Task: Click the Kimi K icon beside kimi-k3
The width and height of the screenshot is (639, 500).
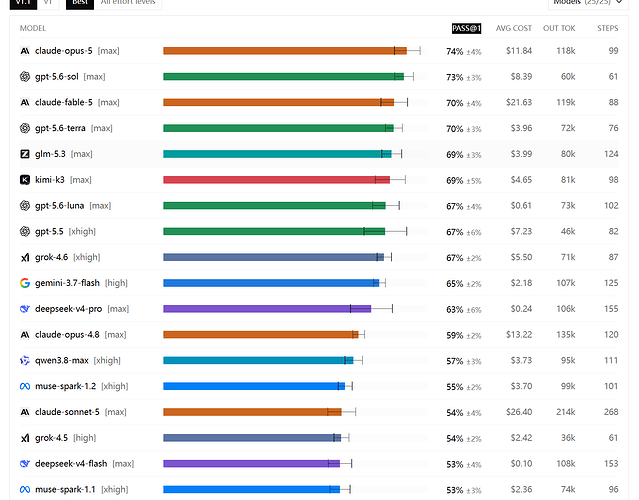Action: [25, 180]
